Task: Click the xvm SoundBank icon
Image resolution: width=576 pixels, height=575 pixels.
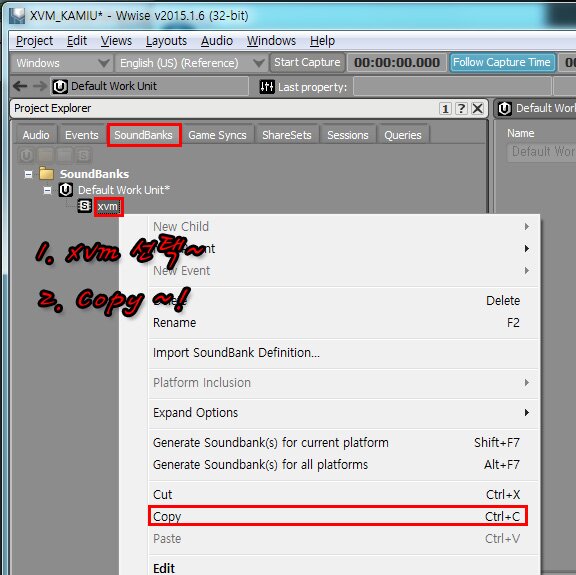Action: pyautogui.click(x=84, y=206)
